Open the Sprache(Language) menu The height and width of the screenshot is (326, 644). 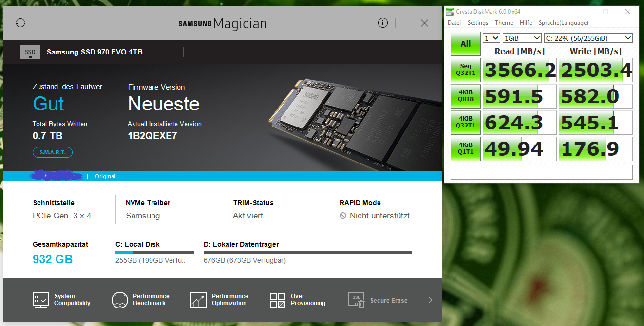(563, 23)
